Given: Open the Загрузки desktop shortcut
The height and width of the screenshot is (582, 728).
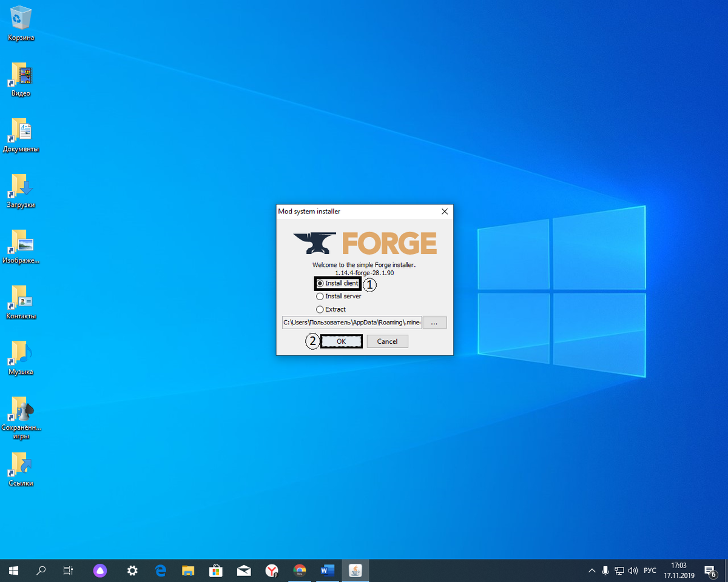Looking at the screenshot, I should coord(21,190).
